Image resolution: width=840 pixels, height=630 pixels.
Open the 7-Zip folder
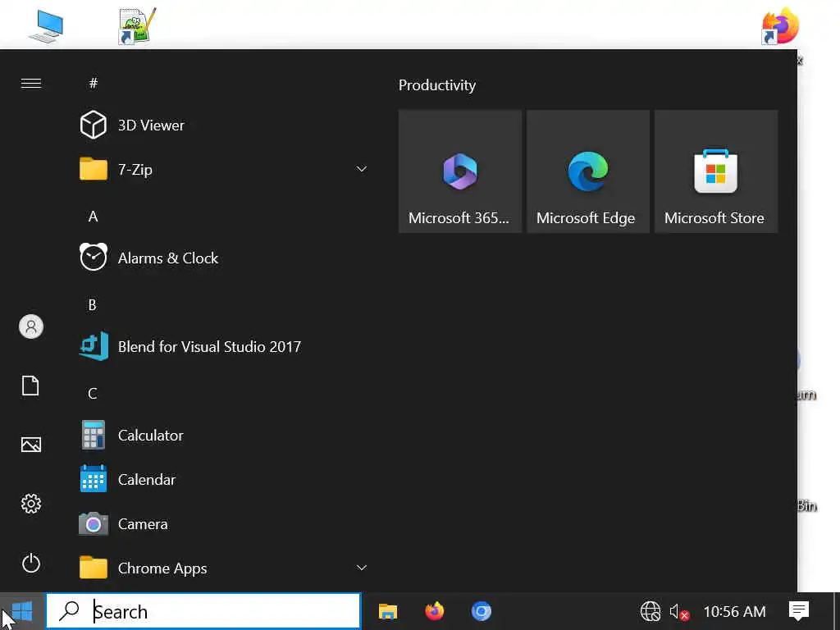(224, 169)
